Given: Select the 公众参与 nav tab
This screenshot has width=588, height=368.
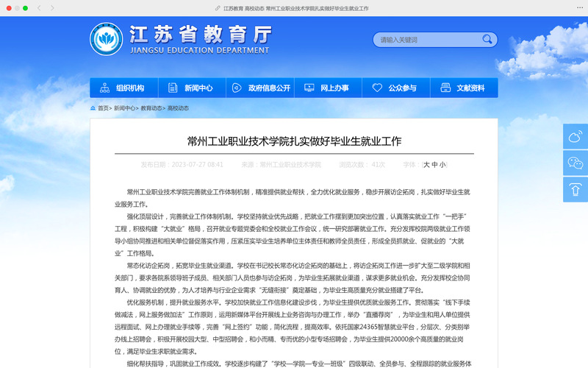Looking at the screenshot, I should click(x=395, y=88).
